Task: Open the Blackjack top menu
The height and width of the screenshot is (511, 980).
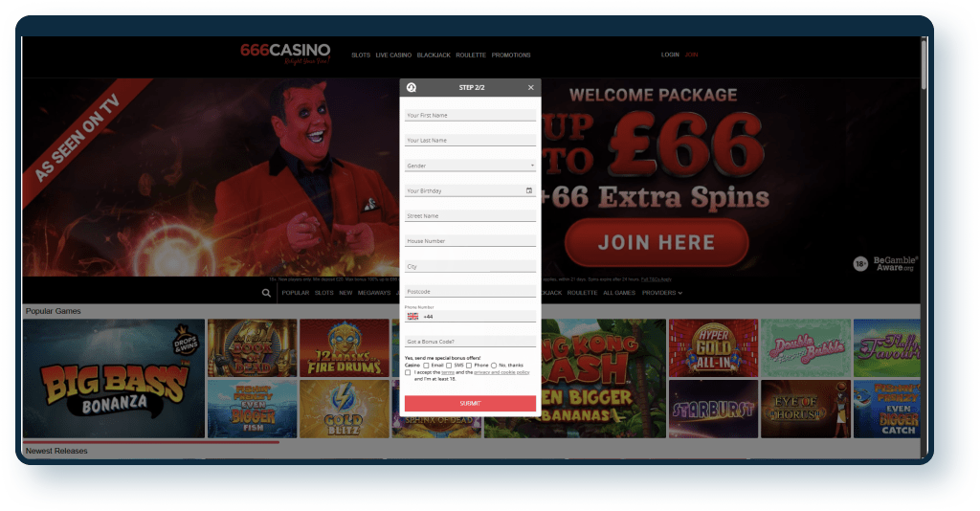Action: tap(434, 55)
